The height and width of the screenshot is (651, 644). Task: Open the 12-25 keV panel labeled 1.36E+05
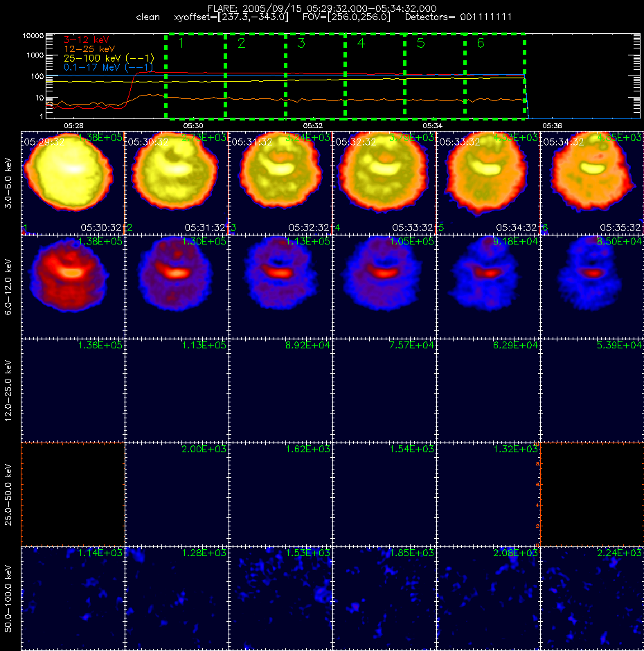click(73, 391)
